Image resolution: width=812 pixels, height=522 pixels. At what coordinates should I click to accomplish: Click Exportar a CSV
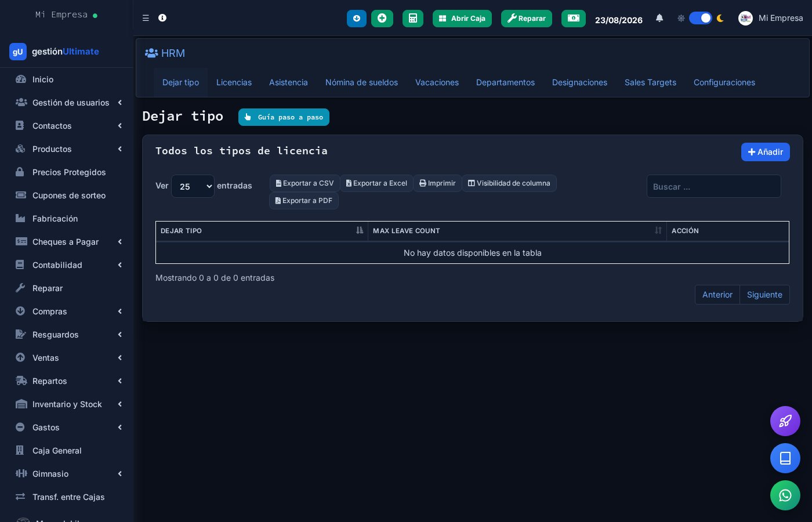(x=304, y=183)
